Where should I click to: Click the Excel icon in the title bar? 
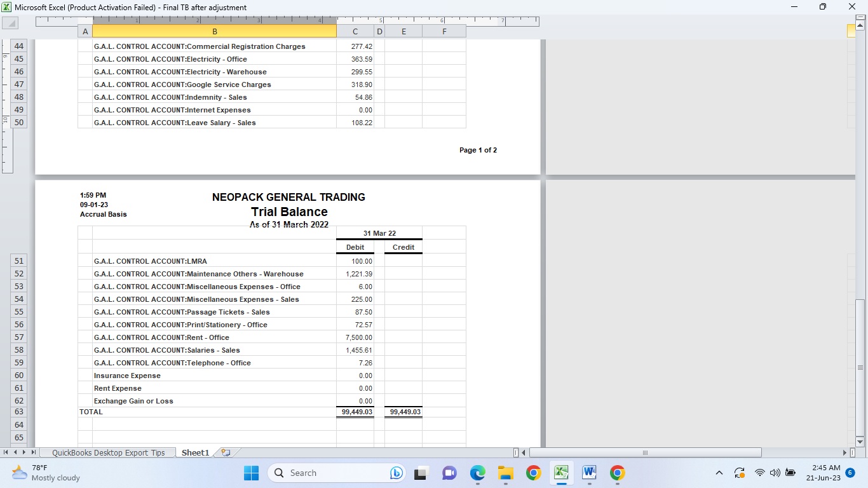(x=7, y=7)
